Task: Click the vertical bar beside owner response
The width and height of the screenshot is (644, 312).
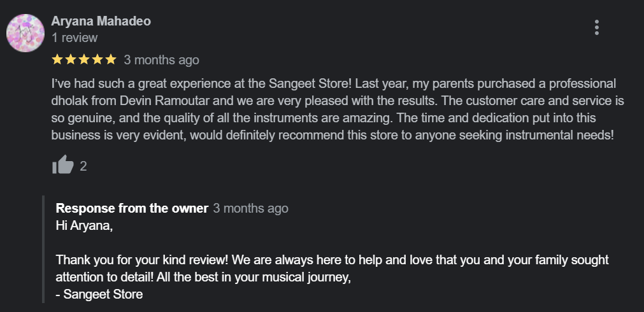Action: click(x=43, y=250)
